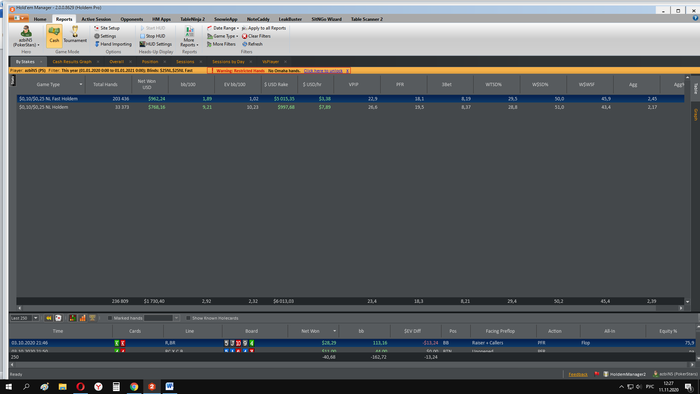Dismiss the Restricted Hands warning
700x394 pixels.
(x=347, y=71)
